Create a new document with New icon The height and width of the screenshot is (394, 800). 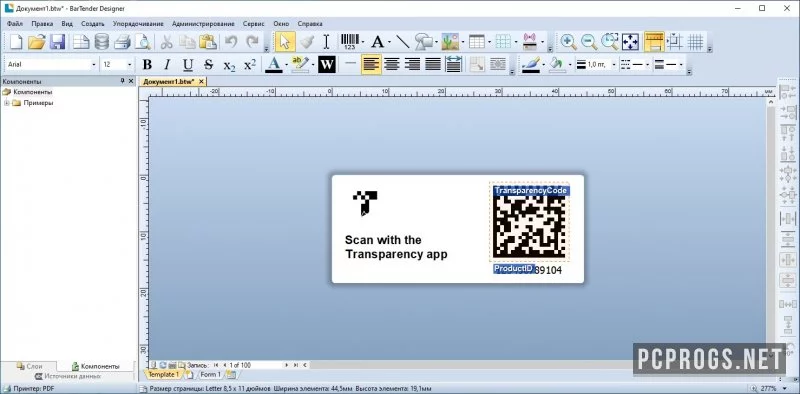[16, 42]
